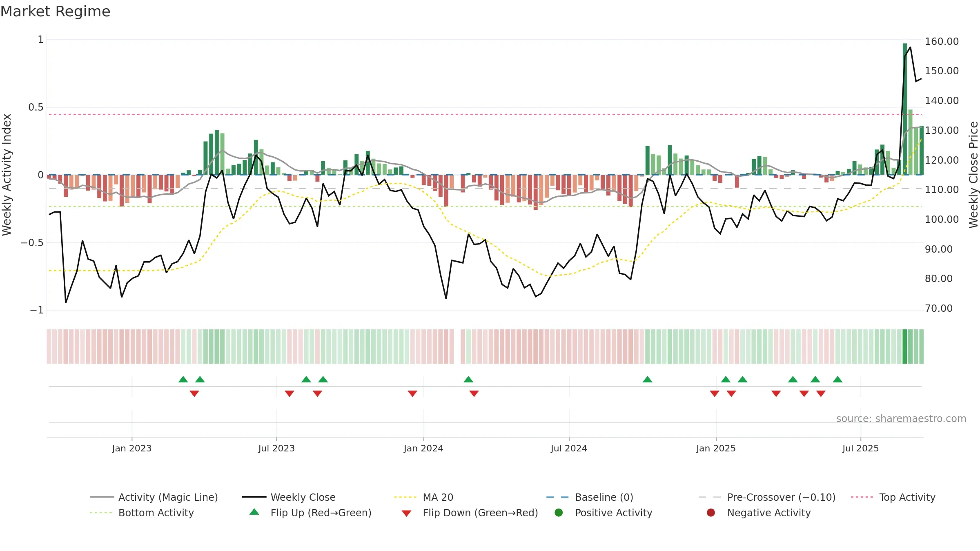Click the 70.00 price axis label
The width and height of the screenshot is (980, 551).
[939, 309]
